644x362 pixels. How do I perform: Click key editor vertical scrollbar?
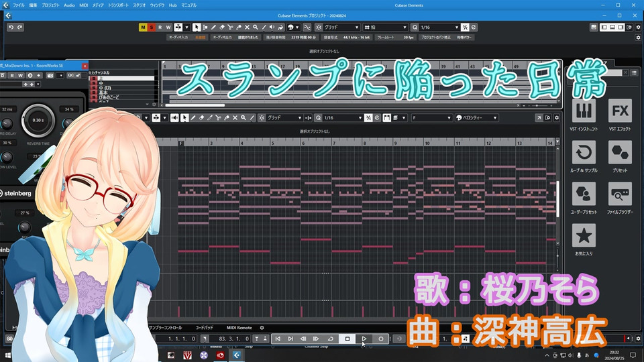tap(557, 199)
